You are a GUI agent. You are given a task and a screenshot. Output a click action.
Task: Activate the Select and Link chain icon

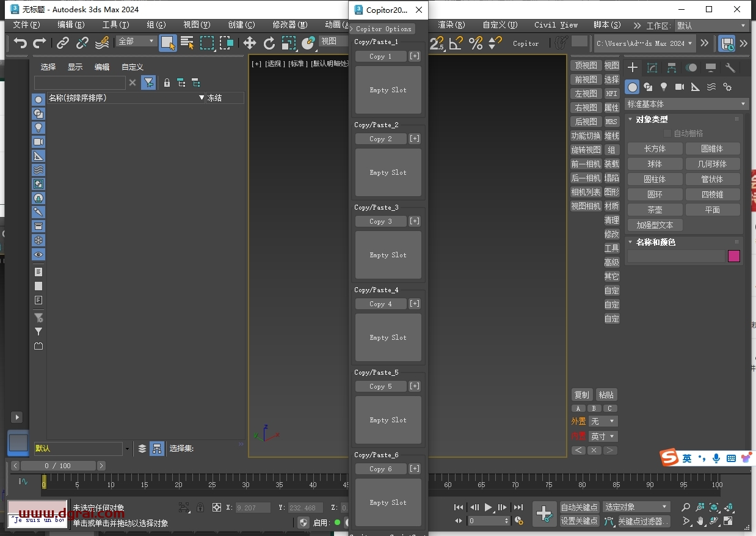pos(63,43)
